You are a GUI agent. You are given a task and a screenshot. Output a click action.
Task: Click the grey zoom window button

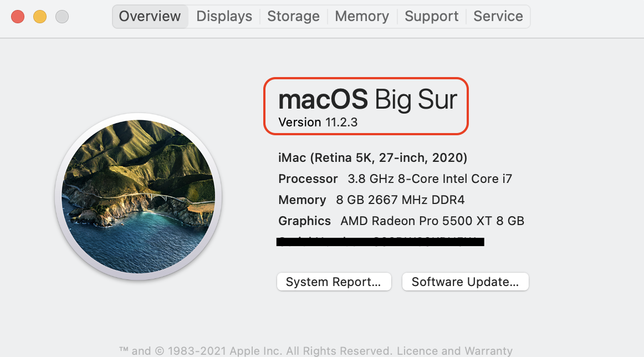[62, 17]
